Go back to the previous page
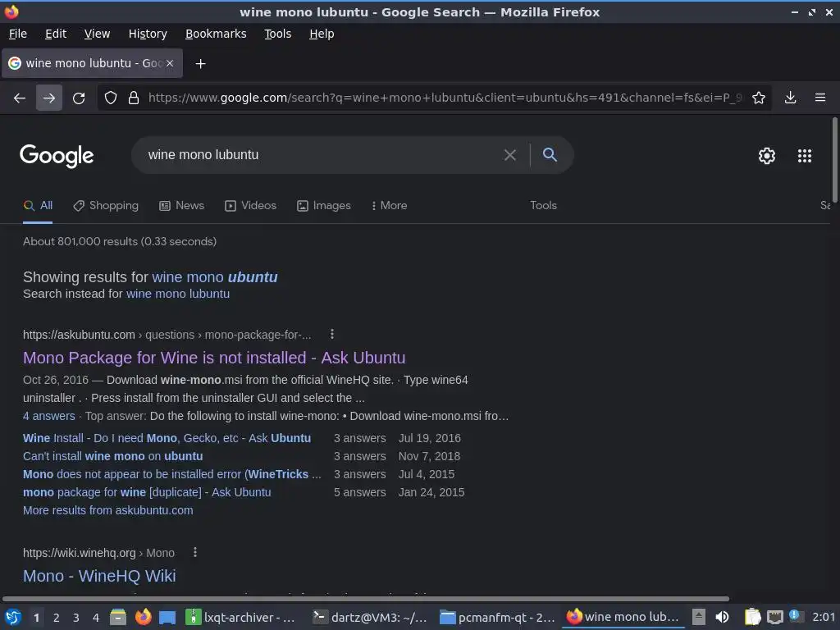The image size is (840, 630). pos(20,98)
